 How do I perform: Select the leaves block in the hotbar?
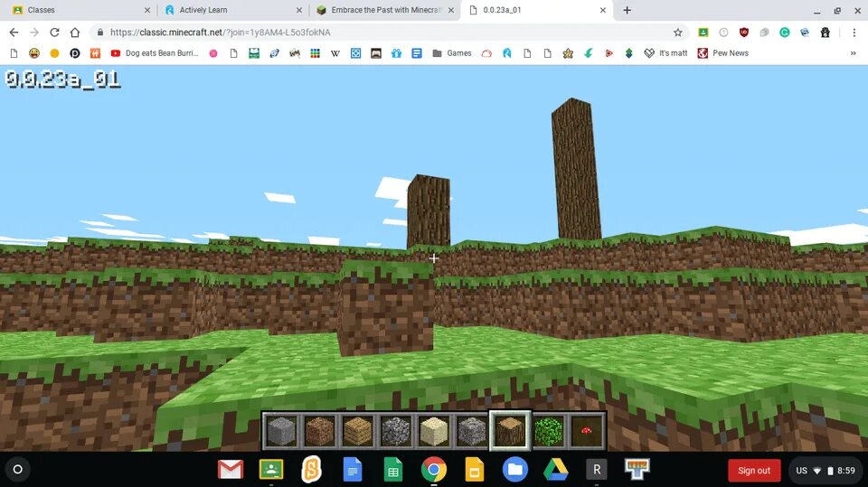click(549, 431)
